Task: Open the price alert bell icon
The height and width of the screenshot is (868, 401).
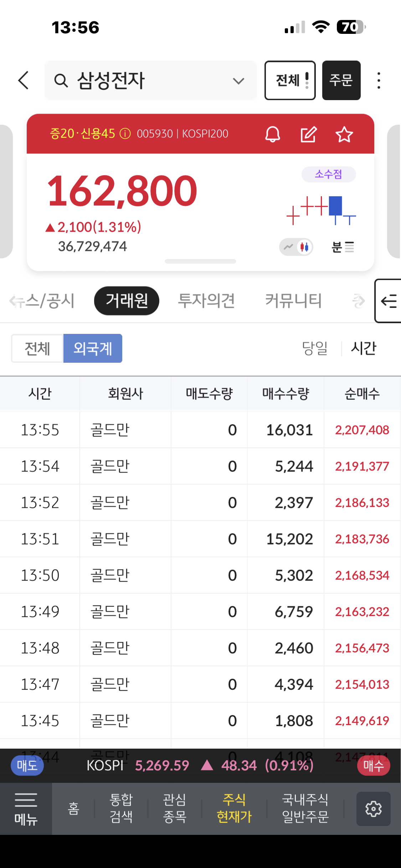Action: pyautogui.click(x=273, y=134)
